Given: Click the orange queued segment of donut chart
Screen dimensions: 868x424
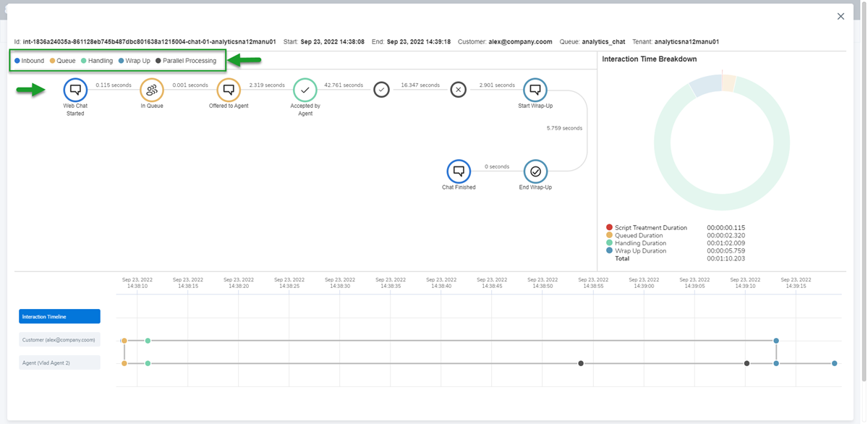Looking at the screenshot, I should coord(728,82).
